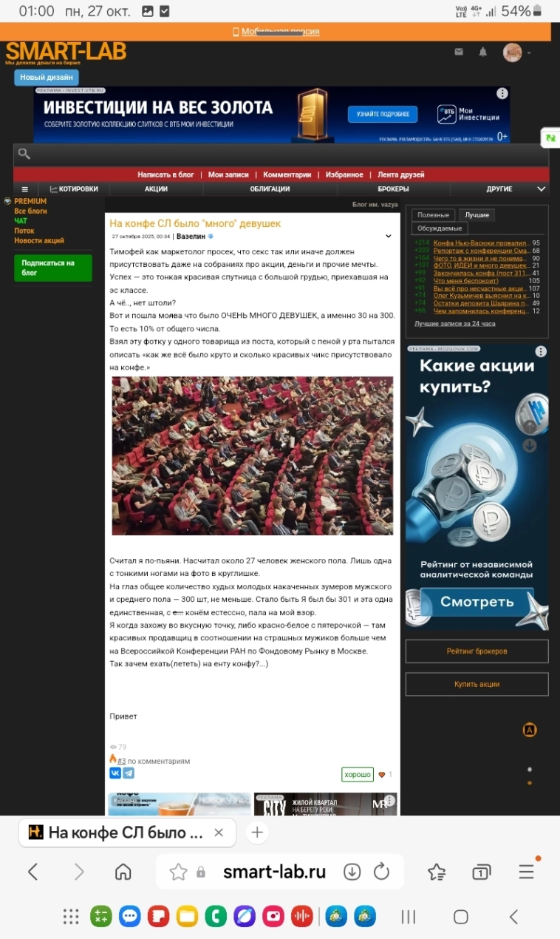Open the blue messages app in taskbar
Viewport: 560px width, 939px height.
click(130, 917)
